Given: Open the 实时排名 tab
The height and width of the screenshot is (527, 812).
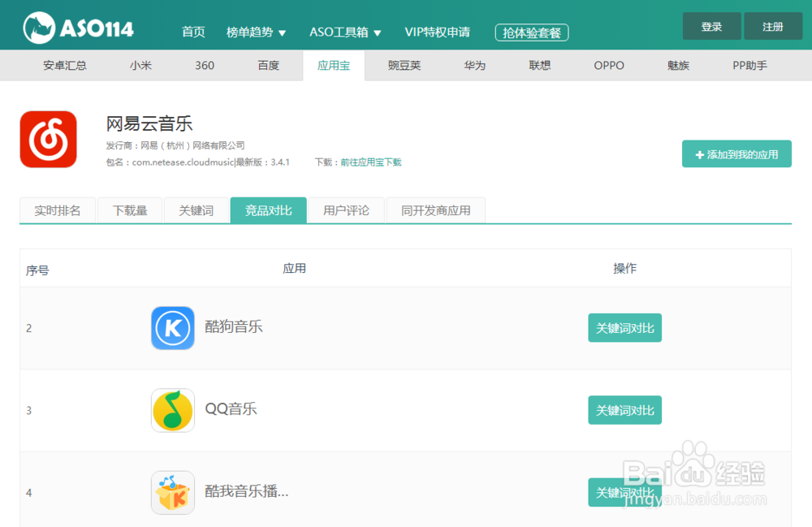Looking at the screenshot, I should pos(58,210).
